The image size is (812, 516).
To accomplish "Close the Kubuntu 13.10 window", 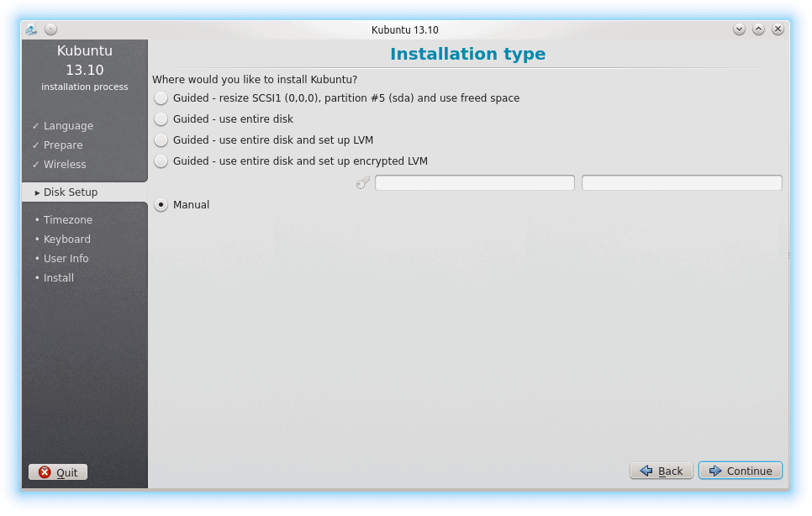I will tap(778, 29).
